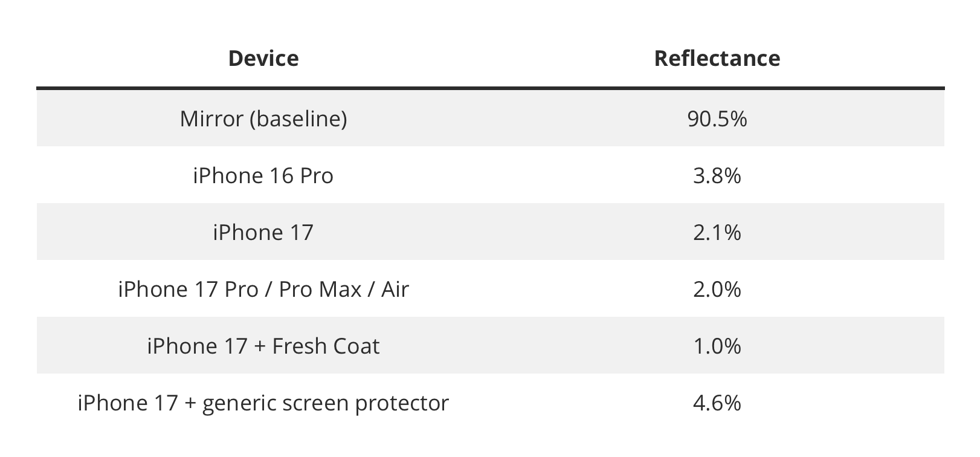
Task: Click the word "(baseline)" in the Mirror row
Action: [298, 118]
